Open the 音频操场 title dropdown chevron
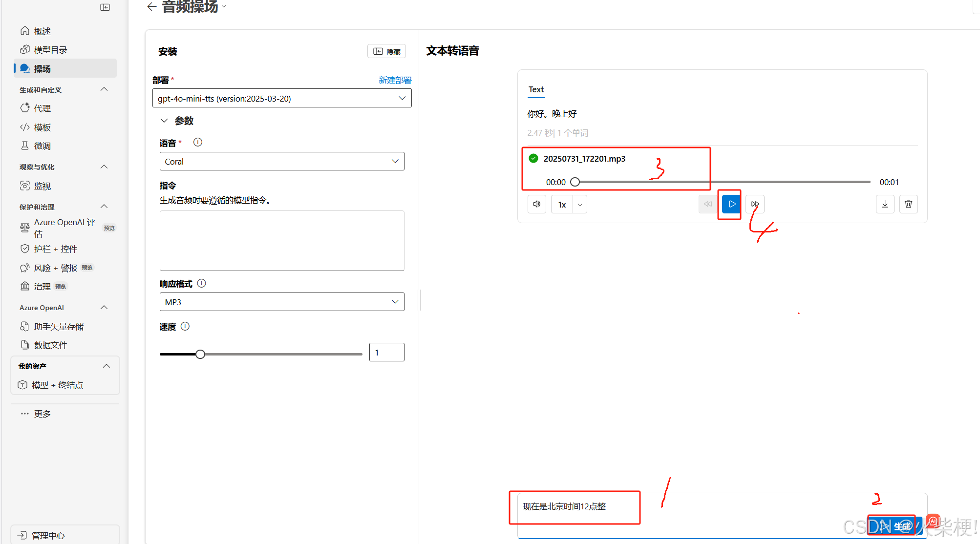The width and height of the screenshot is (980, 544). click(224, 6)
